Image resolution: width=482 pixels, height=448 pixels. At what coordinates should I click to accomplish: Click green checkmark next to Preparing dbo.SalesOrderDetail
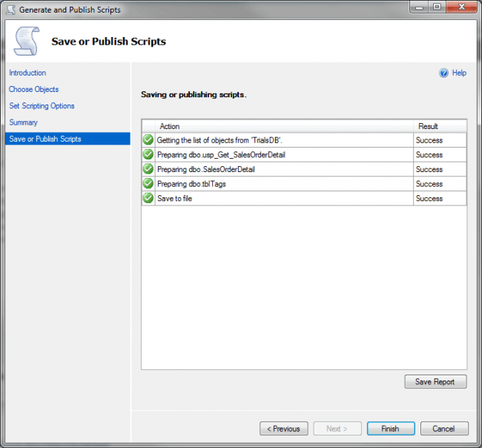point(148,169)
